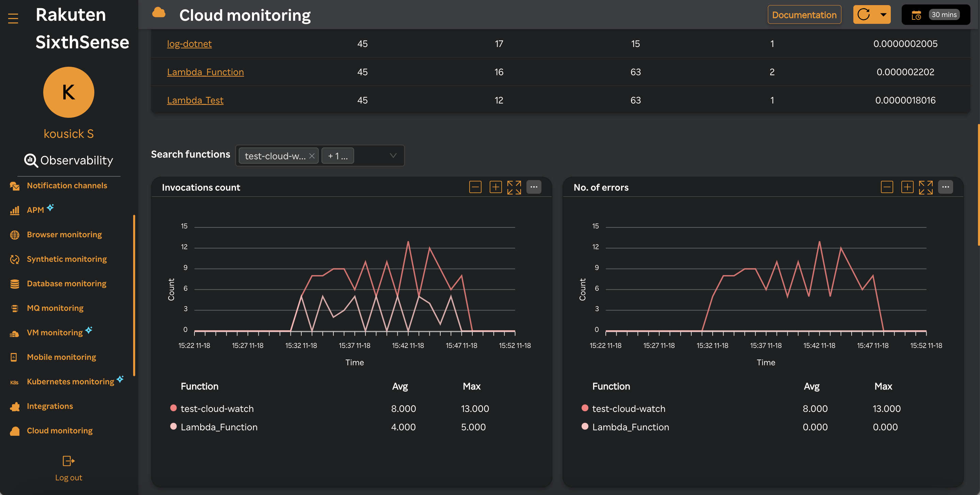
Task: Click the APM bar chart icon
Action: coord(15,210)
